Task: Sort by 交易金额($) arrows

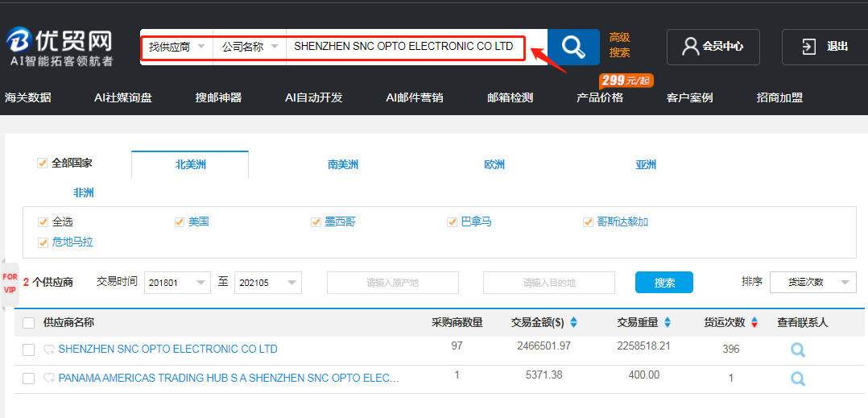Action: pos(573,322)
